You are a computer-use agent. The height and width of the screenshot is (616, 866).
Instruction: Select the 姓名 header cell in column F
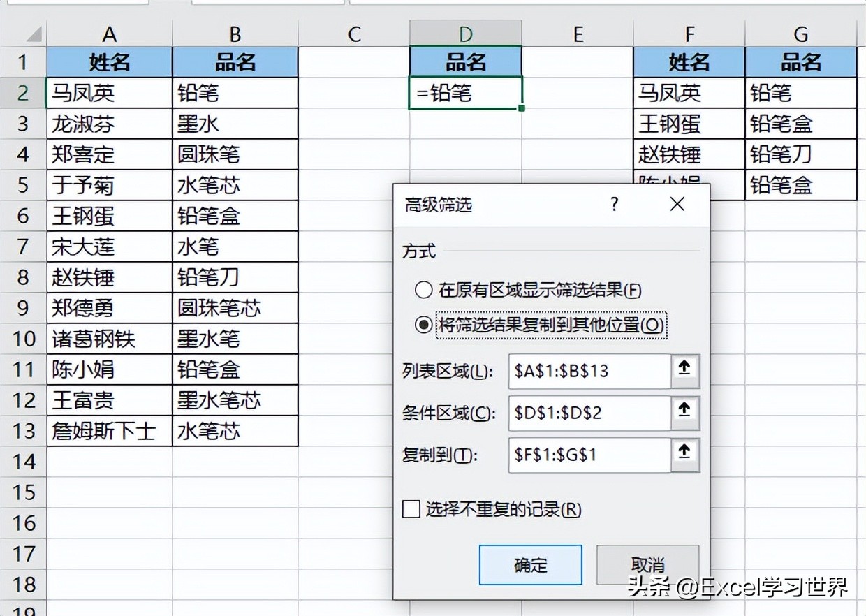point(690,62)
